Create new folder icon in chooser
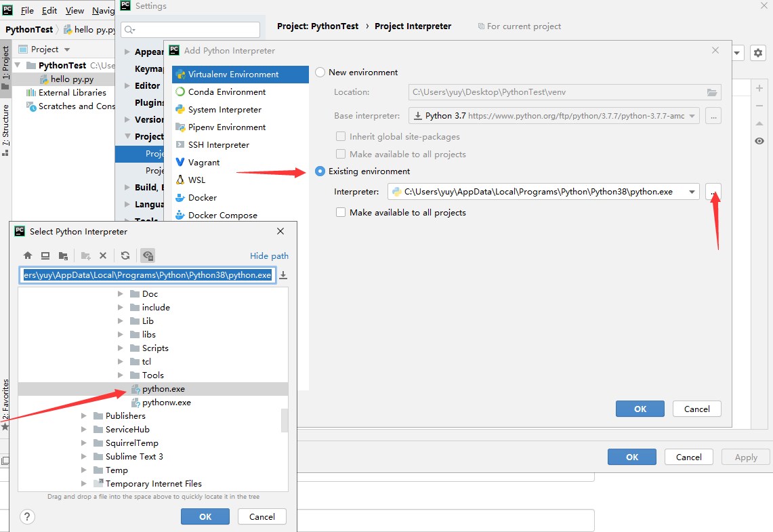The height and width of the screenshot is (532, 773). [86, 255]
